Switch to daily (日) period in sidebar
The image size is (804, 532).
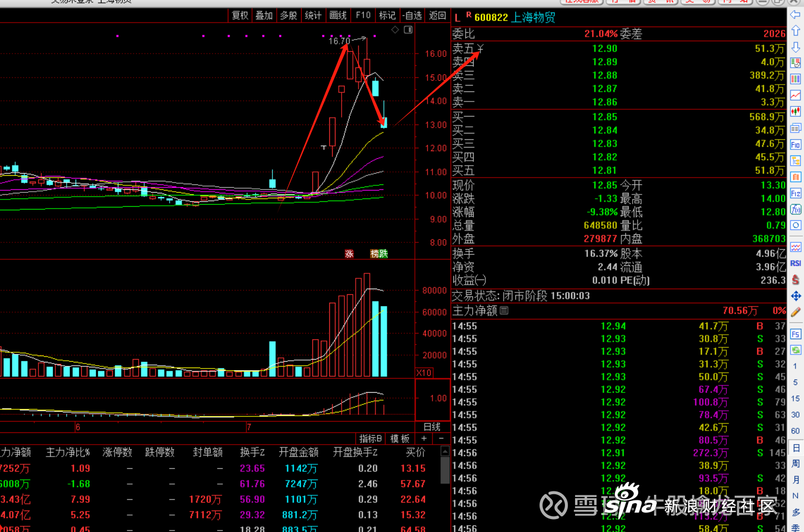pyautogui.click(x=796, y=448)
